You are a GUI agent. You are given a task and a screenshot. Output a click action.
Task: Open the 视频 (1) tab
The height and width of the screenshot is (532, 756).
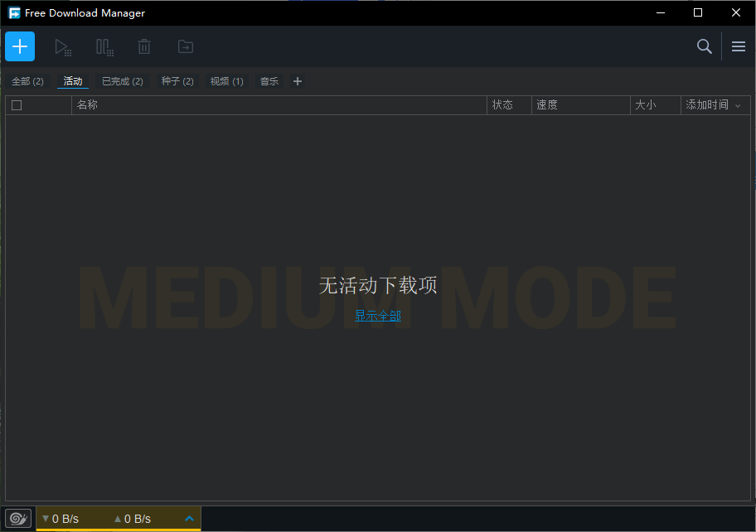[226, 81]
